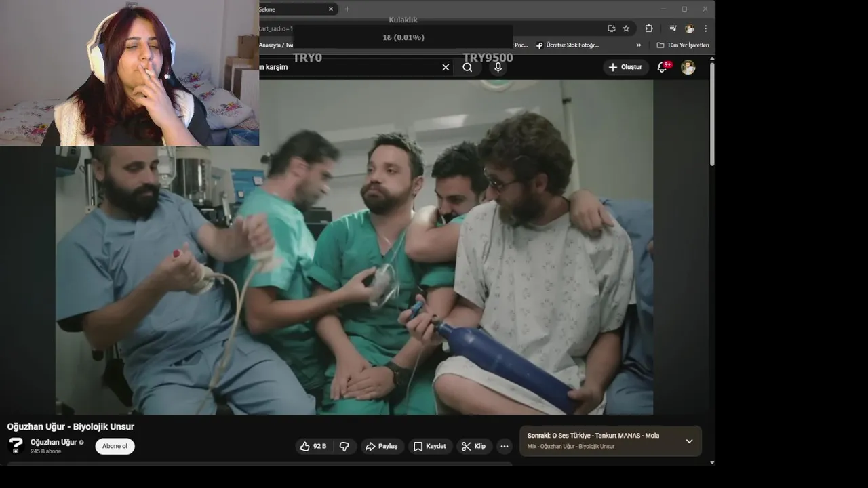The height and width of the screenshot is (488, 868).
Task: Subscribe with Abone ol button
Action: click(115, 446)
